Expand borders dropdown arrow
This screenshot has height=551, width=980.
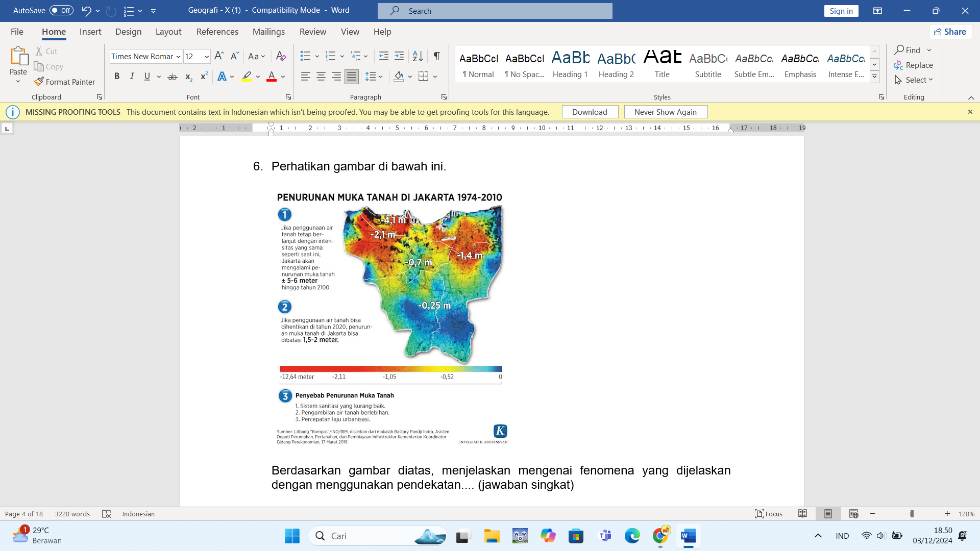pyautogui.click(x=435, y=77)
